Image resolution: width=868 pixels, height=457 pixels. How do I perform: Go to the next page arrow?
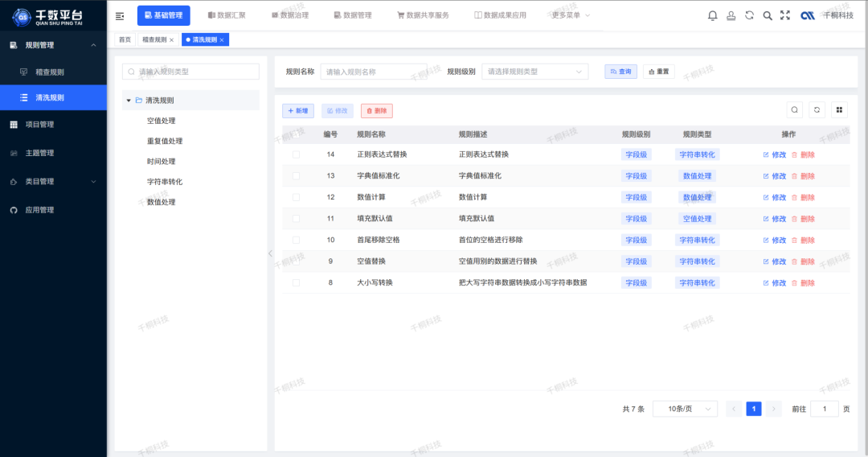pos(773,409)
